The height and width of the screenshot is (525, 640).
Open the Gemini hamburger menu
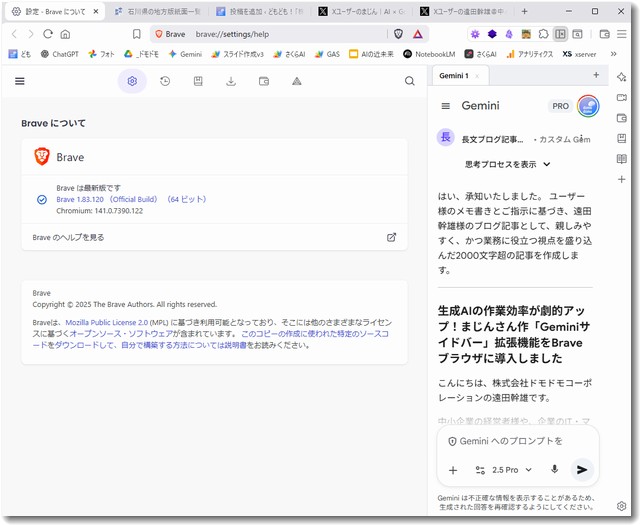click(445, 106)
